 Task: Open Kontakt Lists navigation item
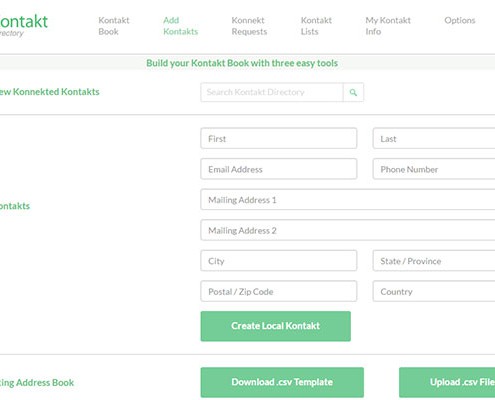tap(316, 26)
